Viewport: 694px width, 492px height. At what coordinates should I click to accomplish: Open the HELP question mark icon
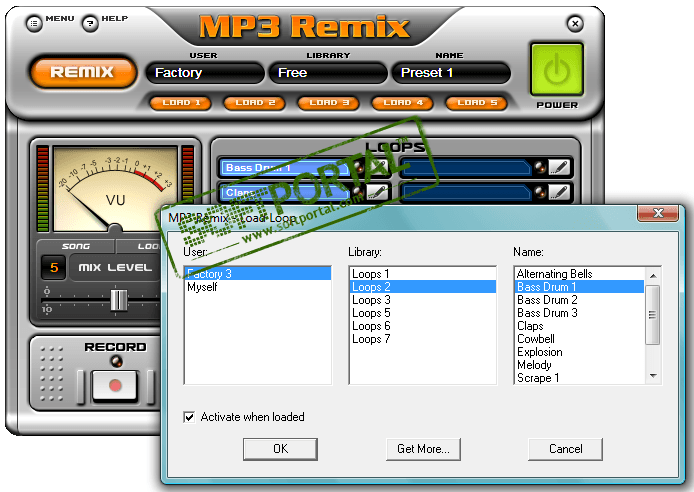click(90, 23)
